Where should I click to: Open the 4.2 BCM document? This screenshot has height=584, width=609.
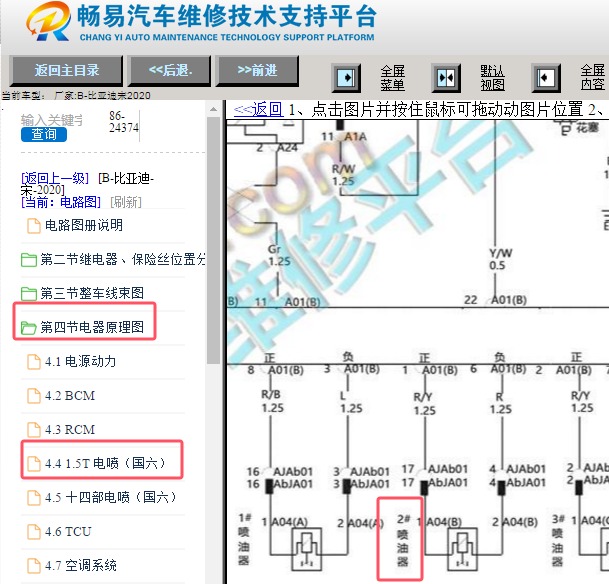click(x=70, y=396)
